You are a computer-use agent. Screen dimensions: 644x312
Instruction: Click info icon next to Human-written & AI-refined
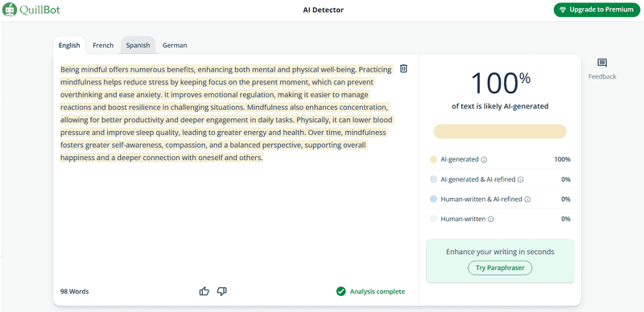(x=527, y=199)
